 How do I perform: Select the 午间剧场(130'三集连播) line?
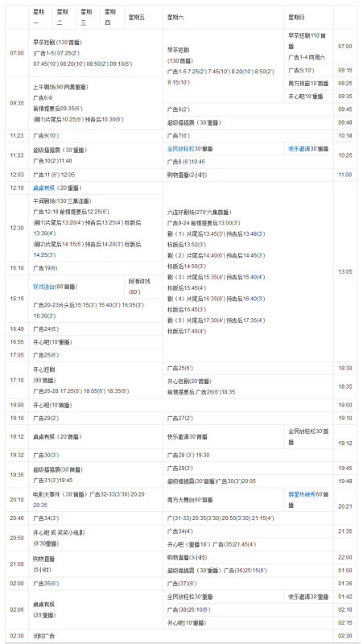[62, 200]
